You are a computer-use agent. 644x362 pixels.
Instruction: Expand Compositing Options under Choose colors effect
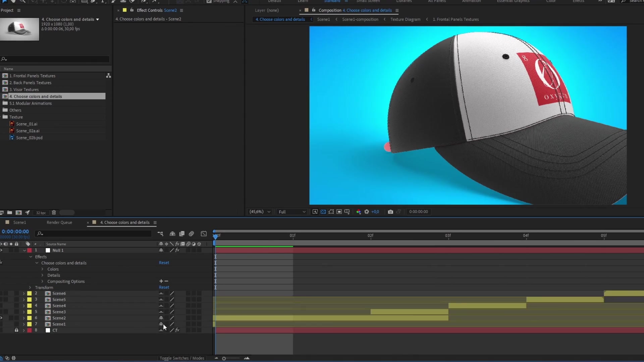point(42,281)
